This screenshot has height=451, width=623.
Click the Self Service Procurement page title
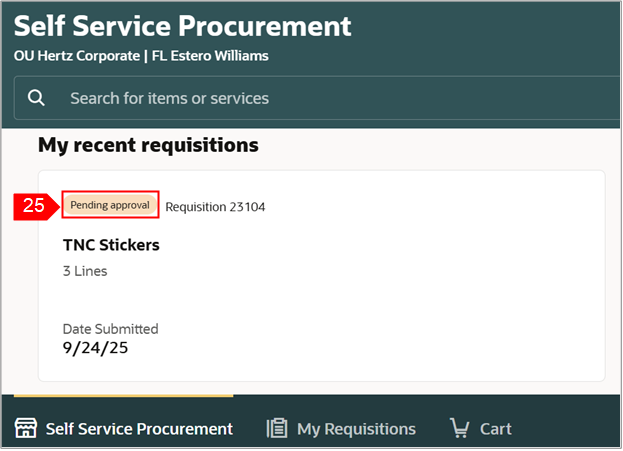pos(182,26)
